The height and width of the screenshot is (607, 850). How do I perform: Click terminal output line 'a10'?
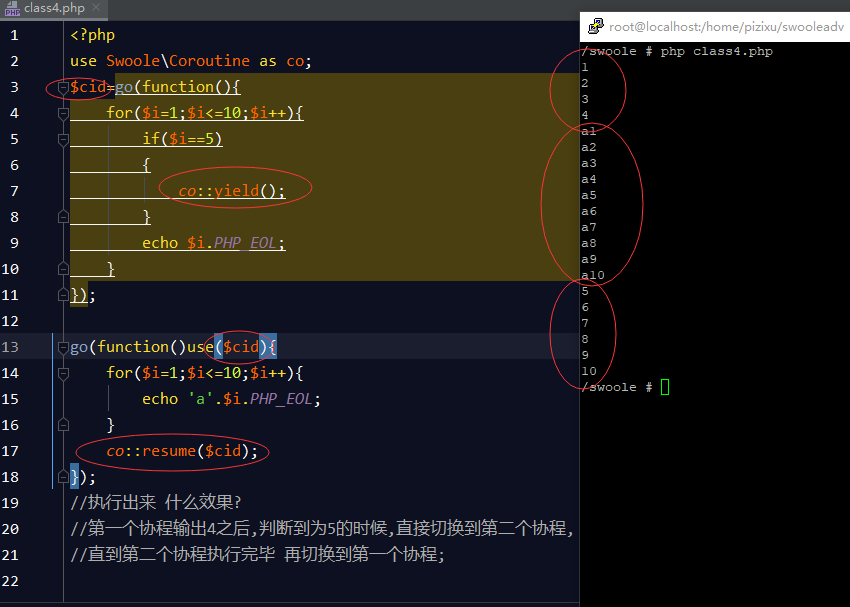[593, 275]
